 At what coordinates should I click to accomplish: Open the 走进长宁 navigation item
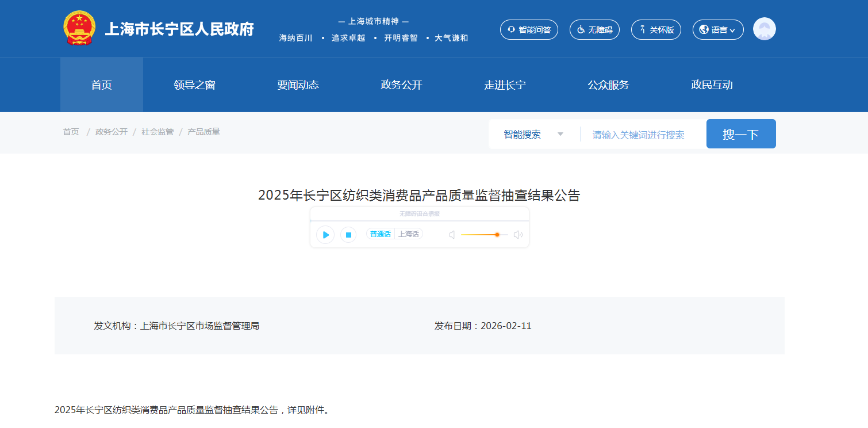click(505, 85)
